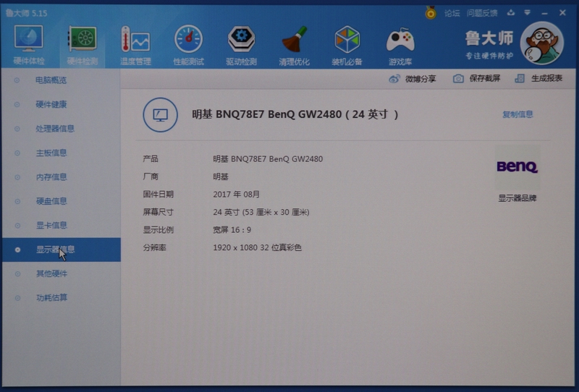
Task: Click the product value 明基 BNQ78E7 BenQ GW2480
Action: (268, 159)
